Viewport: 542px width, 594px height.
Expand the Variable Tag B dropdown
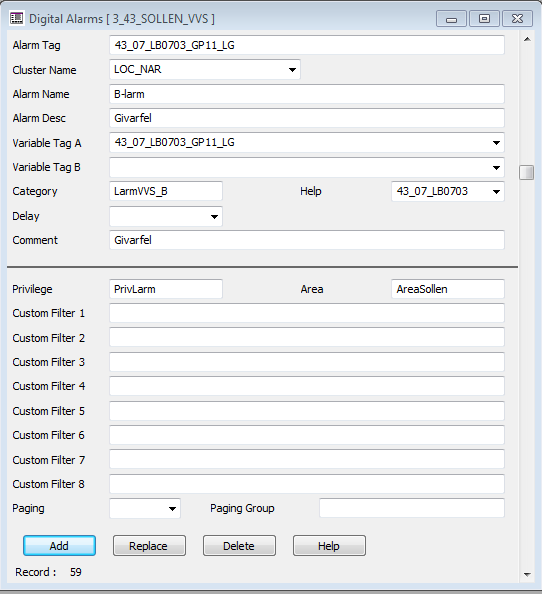[x=496, y=167]
